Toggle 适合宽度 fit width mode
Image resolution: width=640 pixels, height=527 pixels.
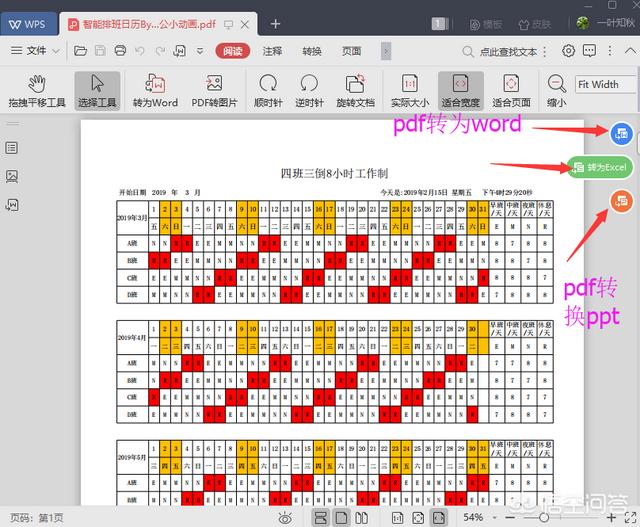[461, 91]
